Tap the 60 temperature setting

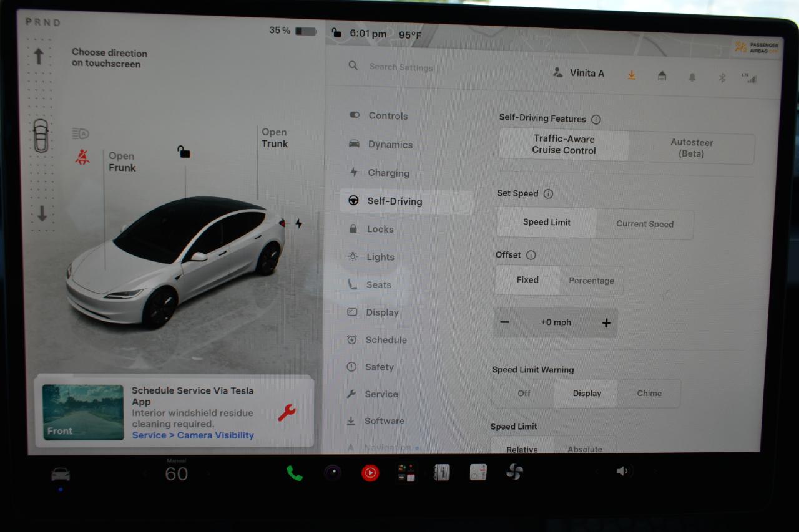176,473
